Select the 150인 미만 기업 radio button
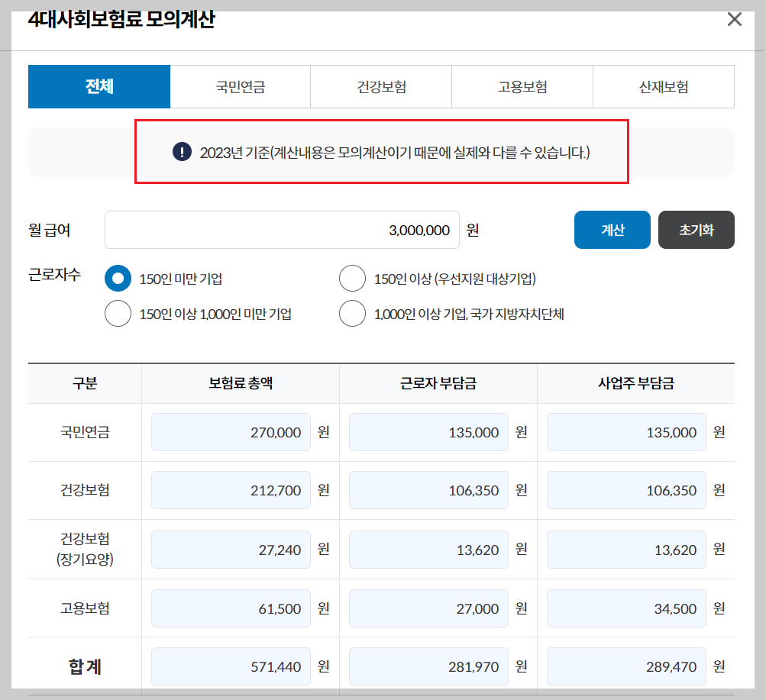 (x=118, y=279)
